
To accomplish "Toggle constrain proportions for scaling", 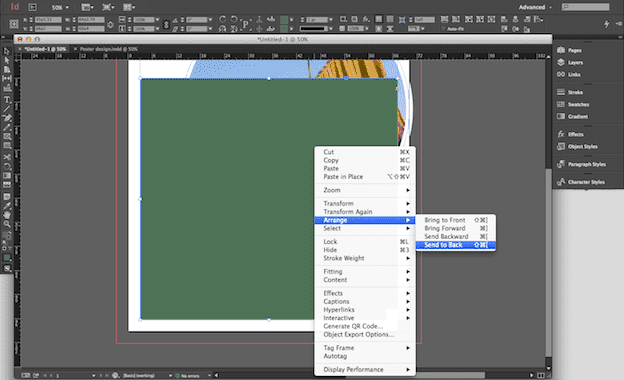I will tap(166, 24).
